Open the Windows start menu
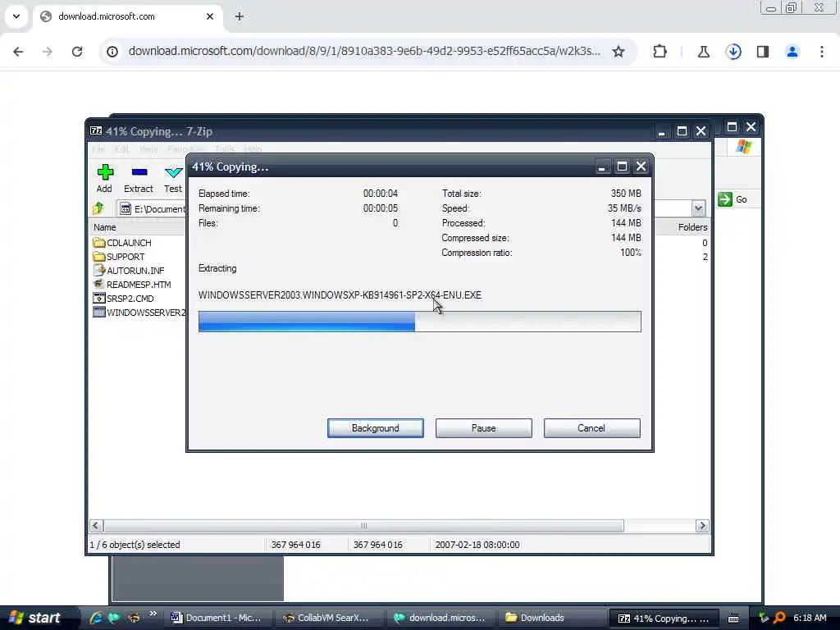The image size is (840, 630). pos(34,618)
